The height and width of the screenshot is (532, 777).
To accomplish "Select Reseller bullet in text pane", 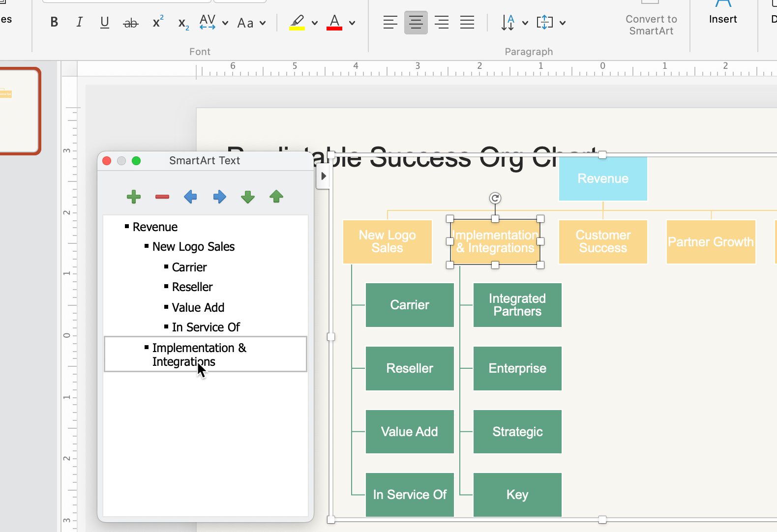I will pos(192,287).
